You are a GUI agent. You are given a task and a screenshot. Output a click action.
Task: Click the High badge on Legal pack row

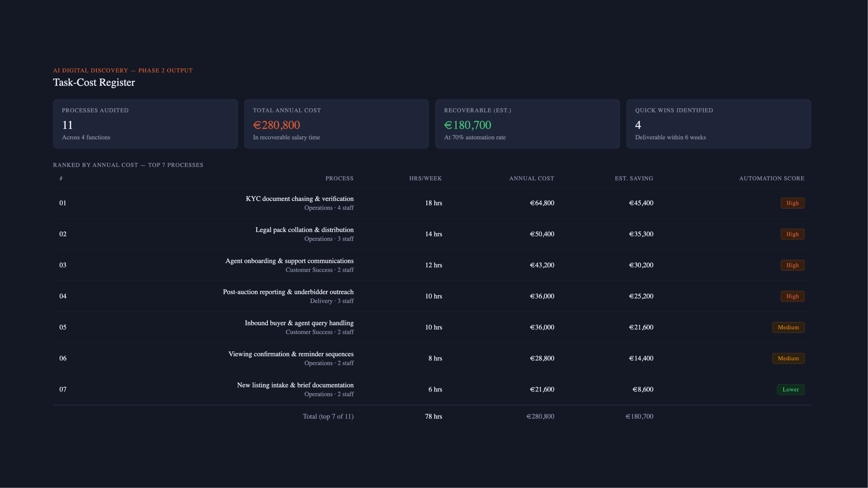click(x=792, y=234)
